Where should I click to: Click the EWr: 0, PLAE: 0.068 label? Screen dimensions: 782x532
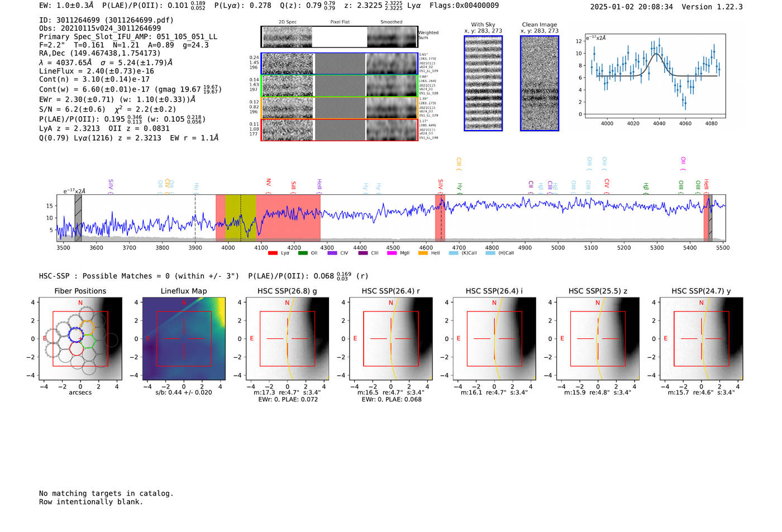pos(392,400)
